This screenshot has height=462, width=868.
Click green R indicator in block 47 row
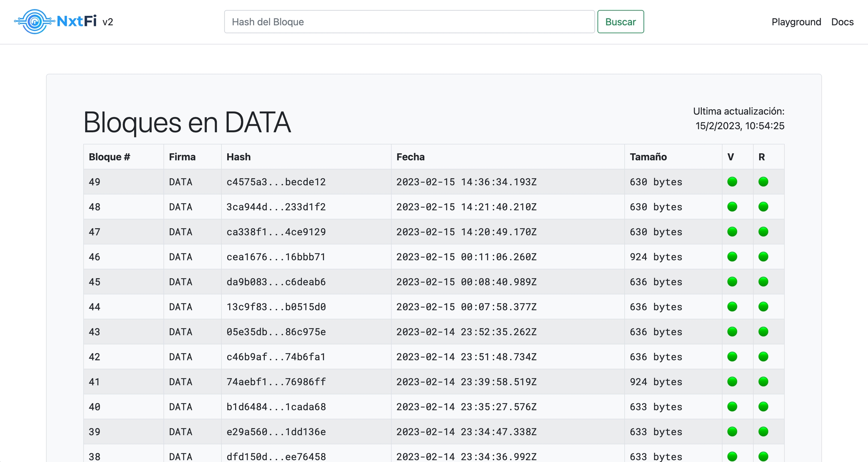click(763, 232)
